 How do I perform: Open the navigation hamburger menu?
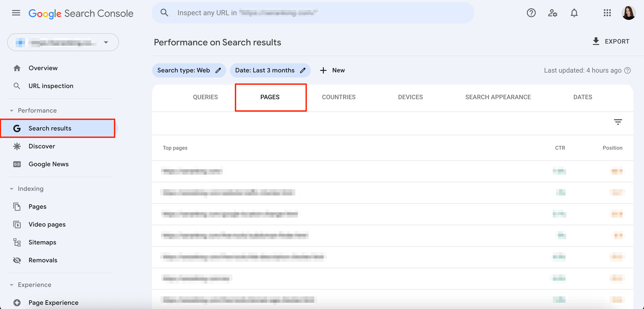[x=16, y=13]
